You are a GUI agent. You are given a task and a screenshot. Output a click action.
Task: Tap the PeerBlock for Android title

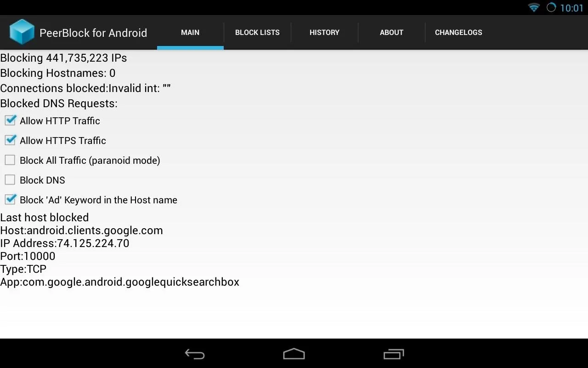pos(93,33)
